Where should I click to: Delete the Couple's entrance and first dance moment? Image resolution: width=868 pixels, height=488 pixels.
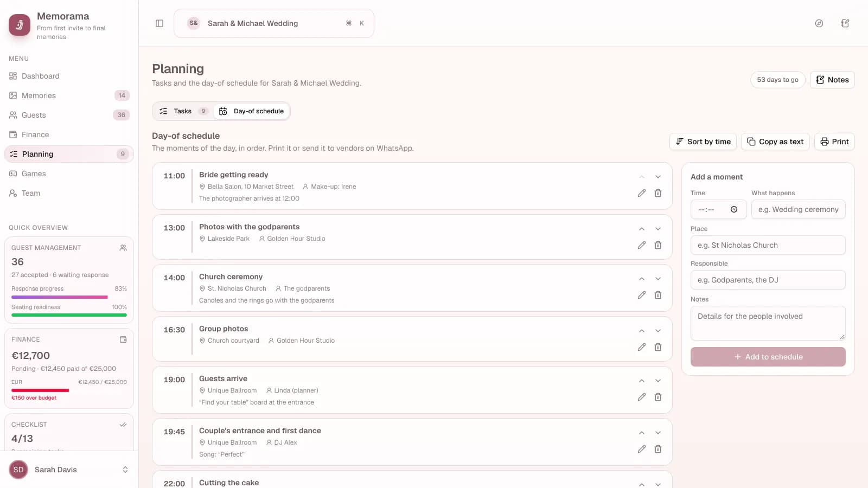[658, 449]
